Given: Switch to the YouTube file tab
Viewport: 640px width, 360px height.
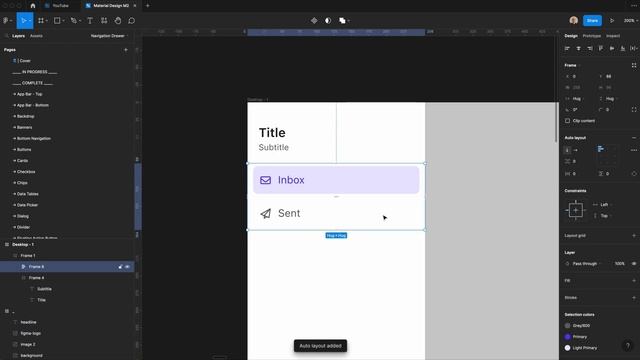Looking at the screenshot, I should (60, 6).
